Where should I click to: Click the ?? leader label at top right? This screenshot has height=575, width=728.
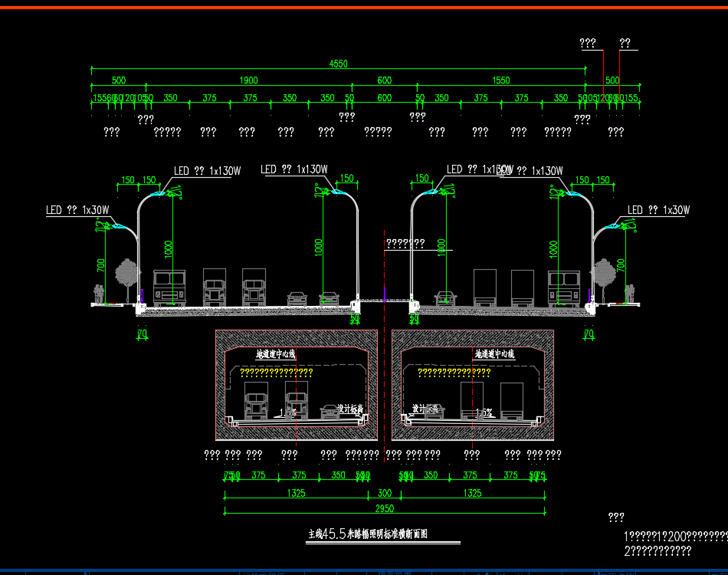[x=625, y=43]
